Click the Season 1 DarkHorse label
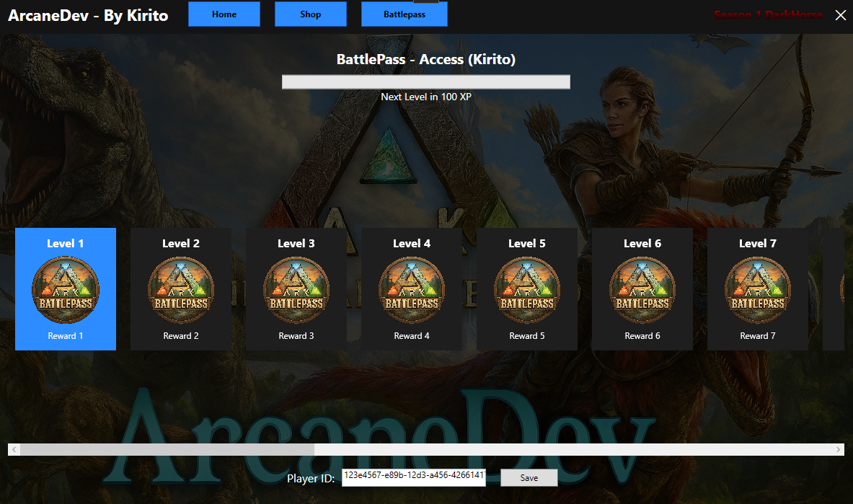Image resolution: width=853 pixels, height=504 pixels. 767,14
